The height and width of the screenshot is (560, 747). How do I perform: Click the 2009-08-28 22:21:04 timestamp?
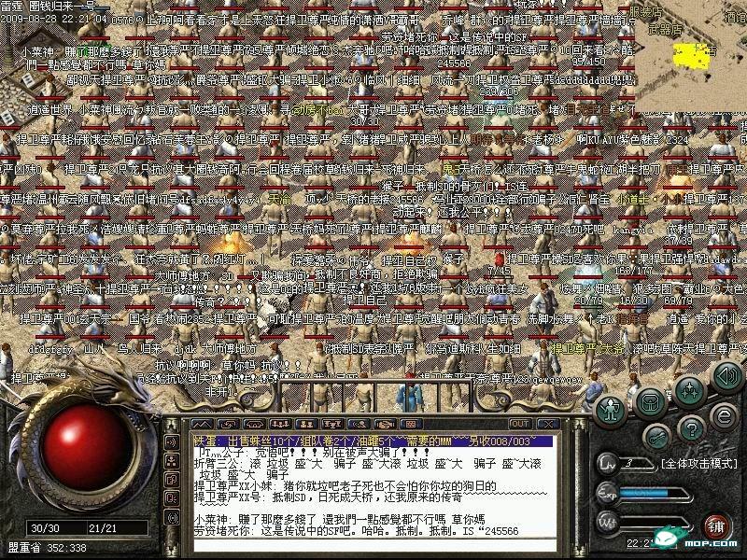click(54, 20)
